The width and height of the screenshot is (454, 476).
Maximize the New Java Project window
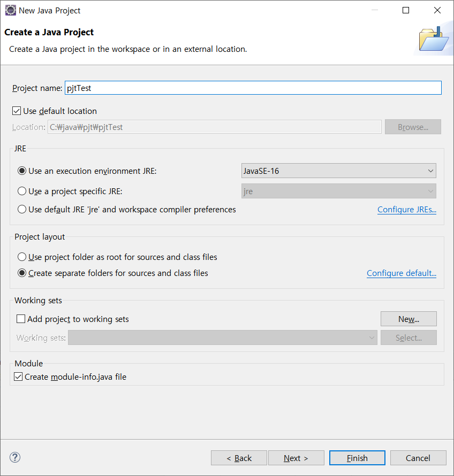coord(406,10)
